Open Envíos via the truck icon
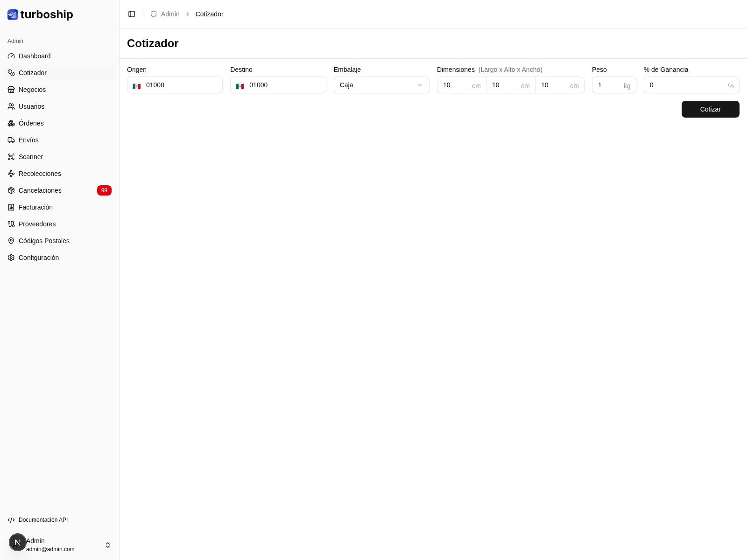The height and width of the screenshot is (560, 747). (x=11, y=140)
